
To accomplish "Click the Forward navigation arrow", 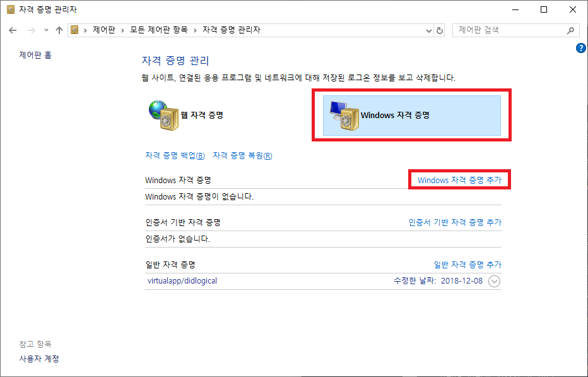I will pyautogui.click(x=32, y=30).
